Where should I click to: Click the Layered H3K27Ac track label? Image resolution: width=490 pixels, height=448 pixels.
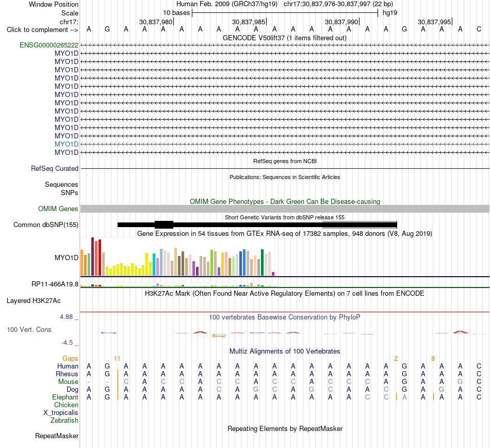(34, 301)
